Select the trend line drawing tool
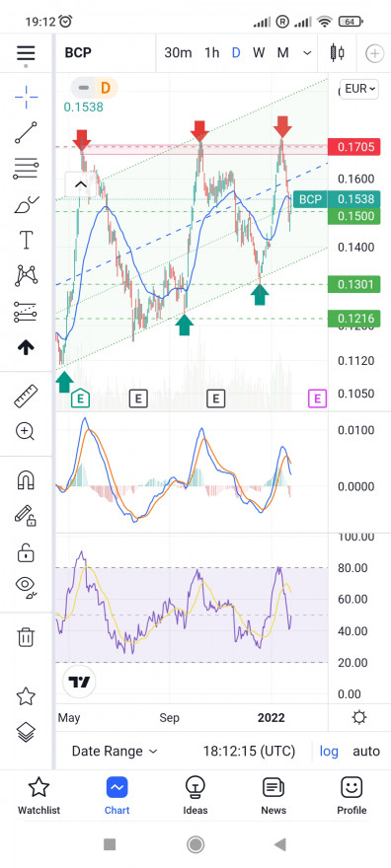Image resolution: width=391 pixels, height=868 pixels. 26,133
